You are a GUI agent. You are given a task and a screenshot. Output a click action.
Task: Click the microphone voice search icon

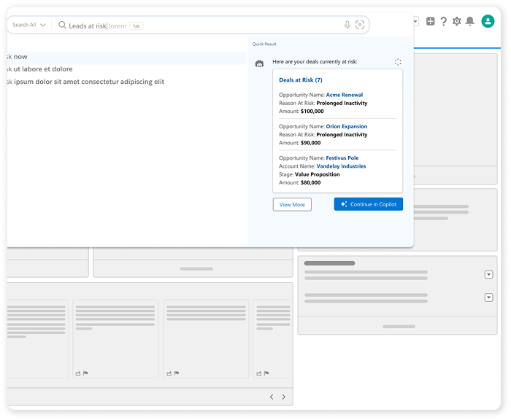(x=347, y=25)
